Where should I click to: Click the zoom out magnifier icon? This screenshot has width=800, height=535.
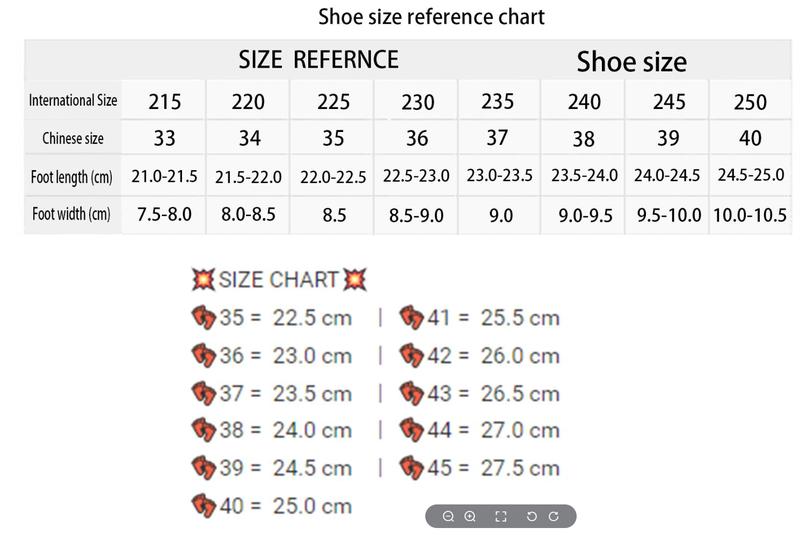(x=448, y=517)
